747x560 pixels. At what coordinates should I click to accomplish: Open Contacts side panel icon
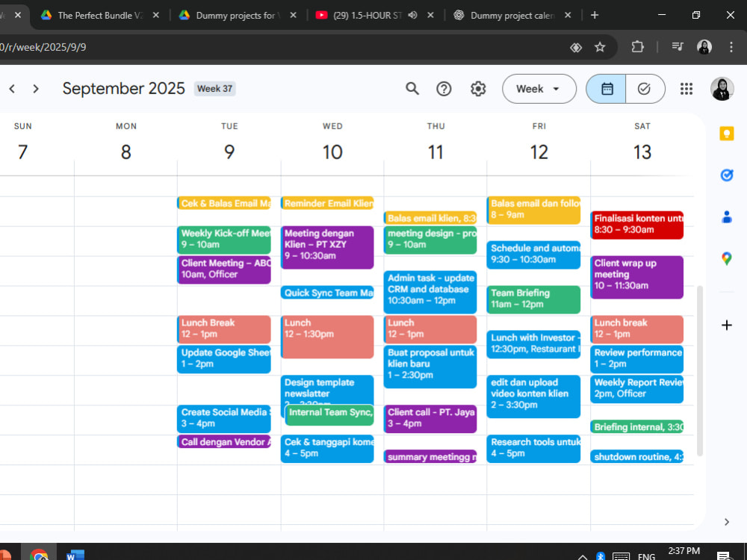[727, 217]
